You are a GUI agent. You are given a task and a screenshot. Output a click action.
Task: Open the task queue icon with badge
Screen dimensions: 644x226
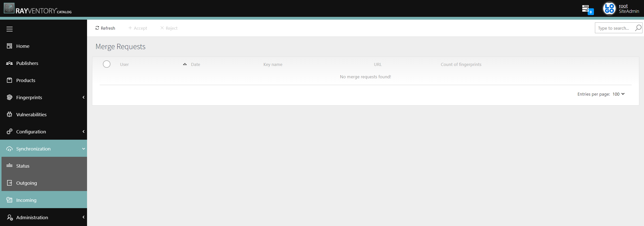[x=587, y=9]
